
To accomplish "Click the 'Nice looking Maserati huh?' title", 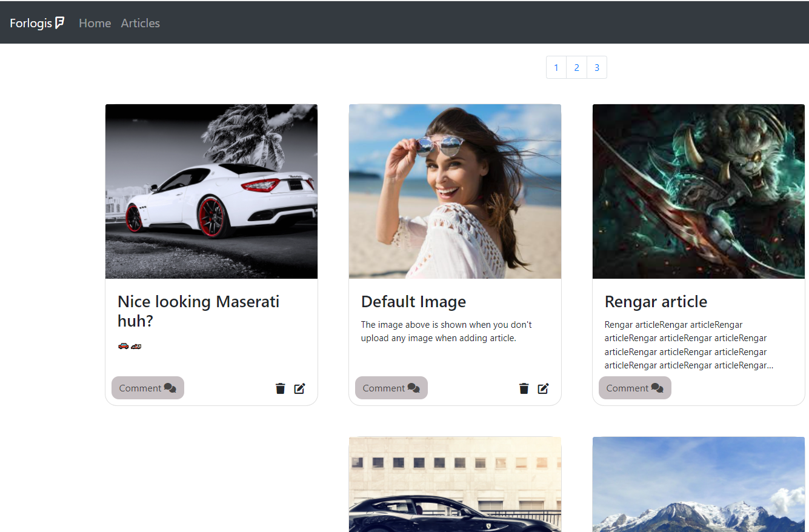I will pyautogui.click(x=199, y=311).
